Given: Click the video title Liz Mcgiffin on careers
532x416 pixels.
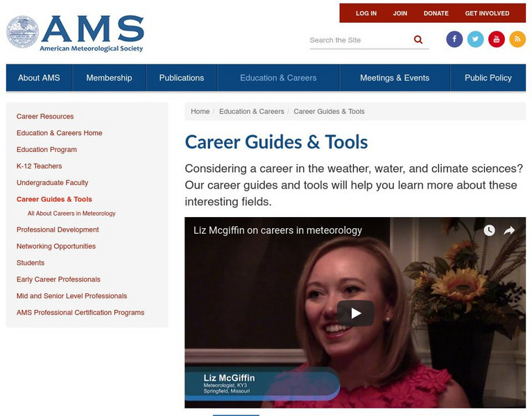Looking at the screenshot, I should 277,230.
